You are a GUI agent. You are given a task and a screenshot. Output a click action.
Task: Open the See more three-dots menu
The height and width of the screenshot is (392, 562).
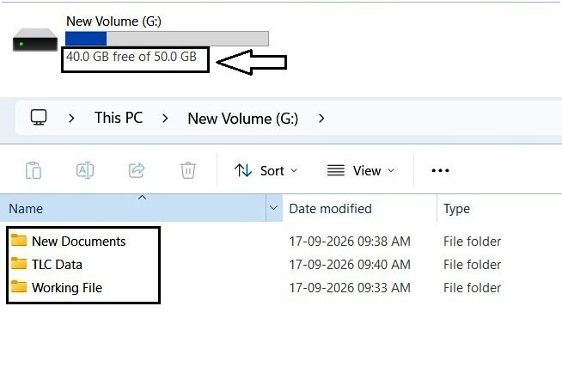pyautogui.click(x=440, y=170)
